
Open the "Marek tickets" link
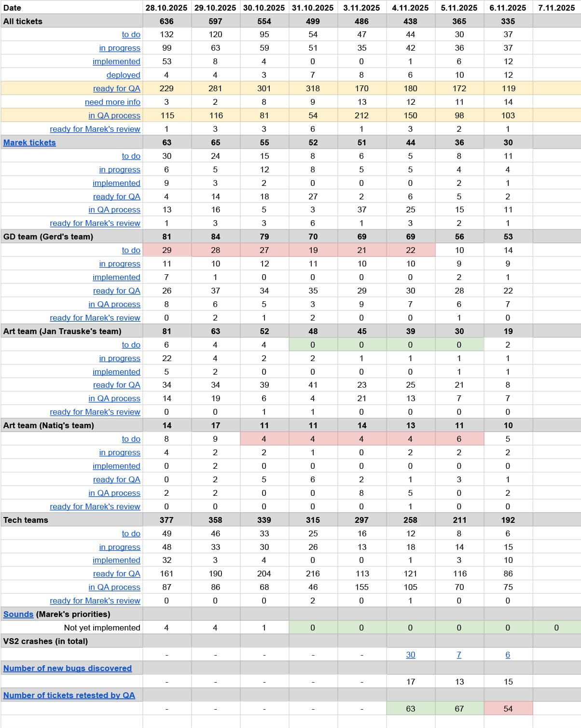click(29, 142)
